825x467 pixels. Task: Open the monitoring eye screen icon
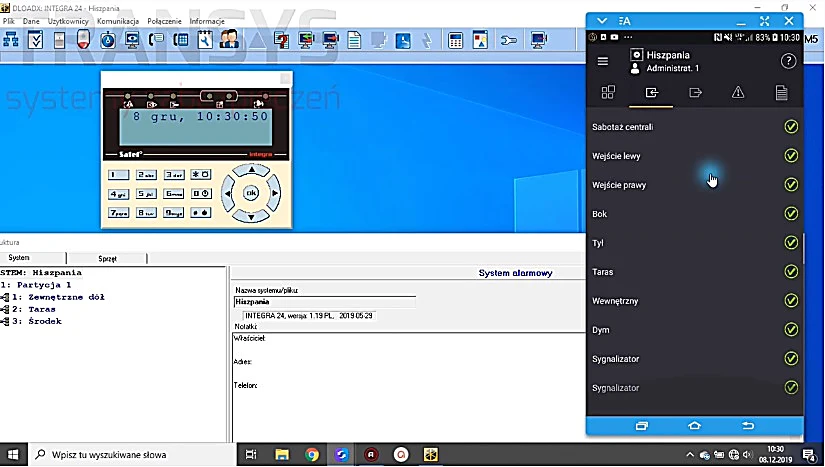pos(132,40)
